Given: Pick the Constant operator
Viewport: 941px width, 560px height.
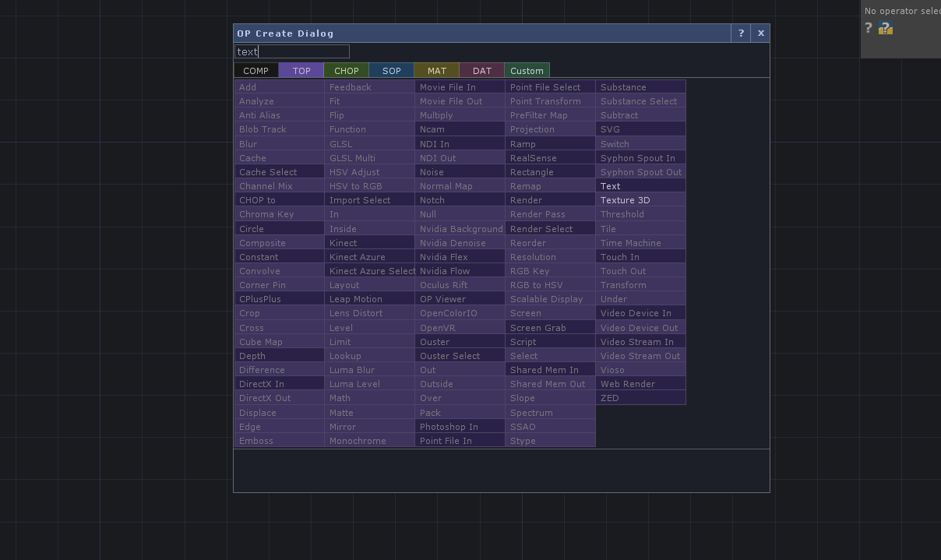Looking at the screenshot, I should 280,257.
